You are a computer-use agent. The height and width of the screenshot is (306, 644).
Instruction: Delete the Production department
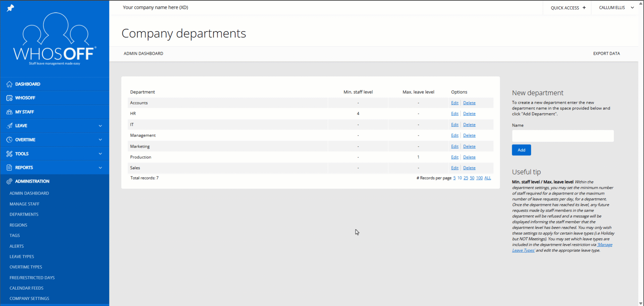pyautogui.click(x=469, y=157)
